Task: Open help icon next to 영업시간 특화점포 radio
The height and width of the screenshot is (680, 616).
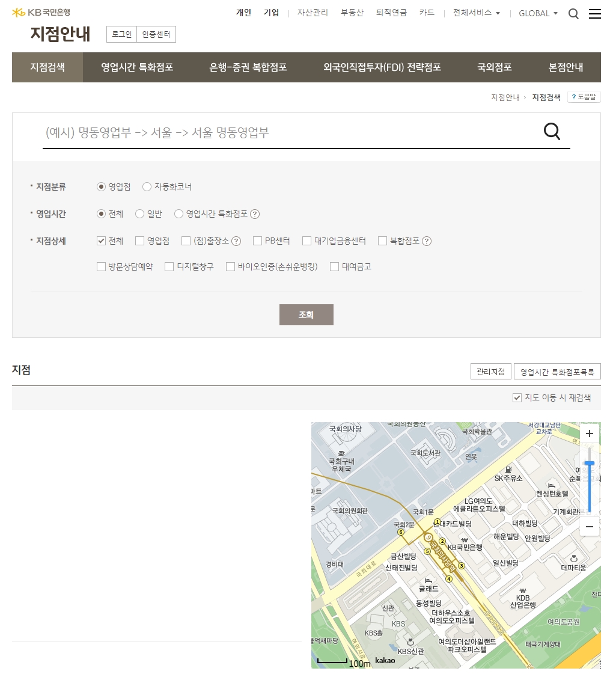Action: (255, 214)
